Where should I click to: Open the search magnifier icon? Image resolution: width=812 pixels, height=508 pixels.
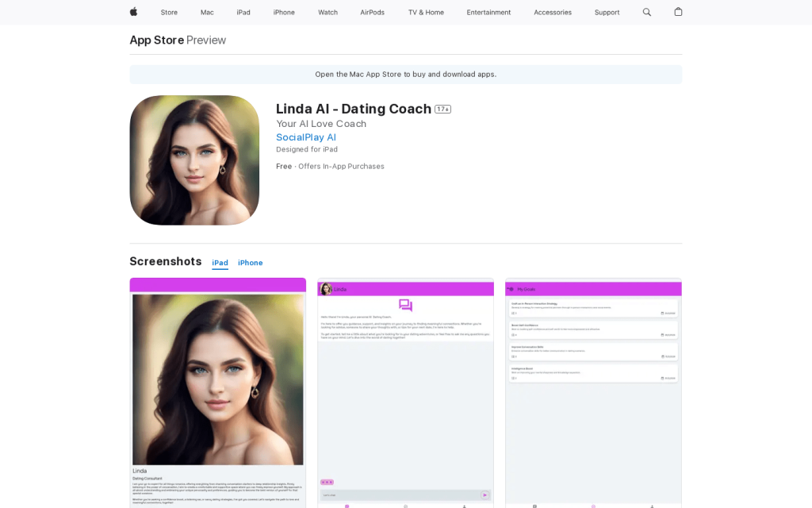(647, 12)
